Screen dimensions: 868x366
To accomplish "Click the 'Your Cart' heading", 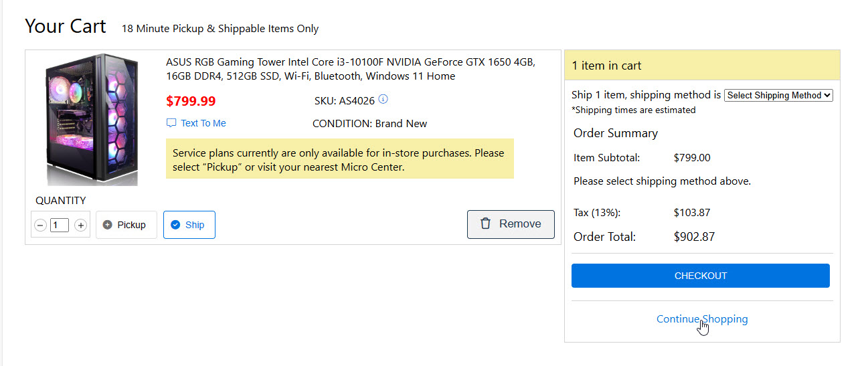I will tap(66, 26).
